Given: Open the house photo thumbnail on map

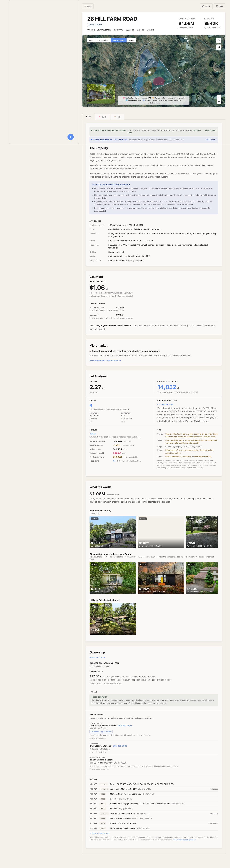Looking at the screenshot, I should point(101,94).
